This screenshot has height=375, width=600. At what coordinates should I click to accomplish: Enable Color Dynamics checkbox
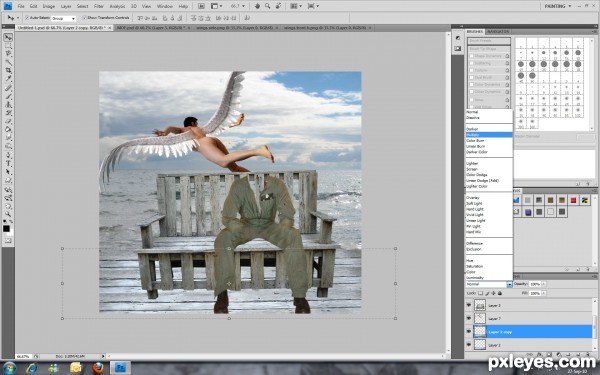pyautogui.click(x=472, y=85)
